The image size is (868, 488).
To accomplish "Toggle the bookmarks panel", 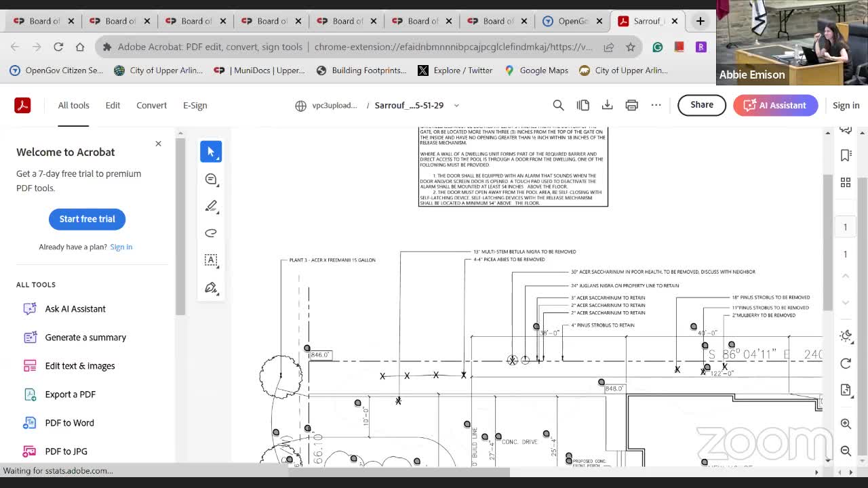I will click(x=846, y=156).
